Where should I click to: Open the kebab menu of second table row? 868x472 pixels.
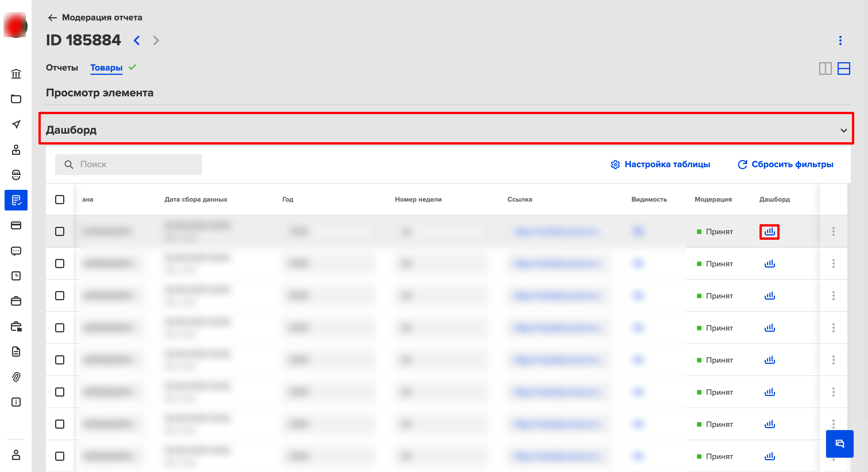[833, 263]
